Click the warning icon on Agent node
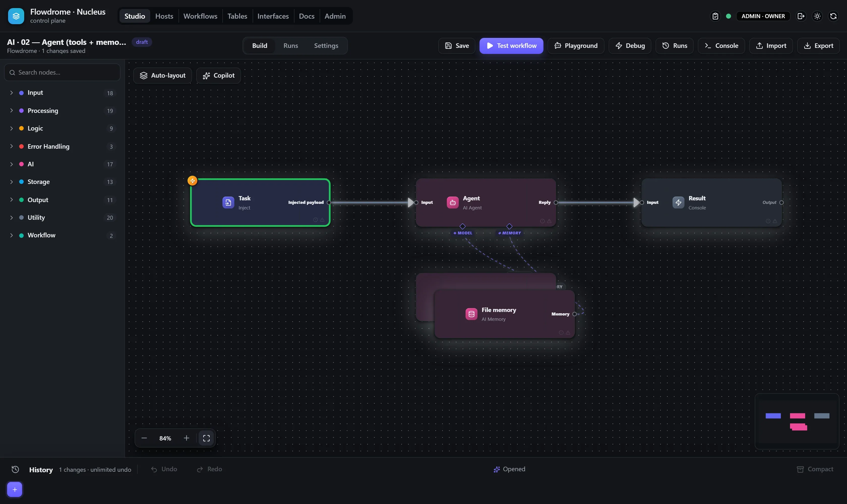Image resolution: width=847 pixels, height=504 pixels. click(x=549, y=221)
